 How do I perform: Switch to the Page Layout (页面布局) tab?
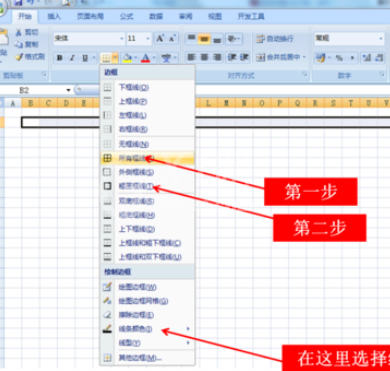coord(90,16)
